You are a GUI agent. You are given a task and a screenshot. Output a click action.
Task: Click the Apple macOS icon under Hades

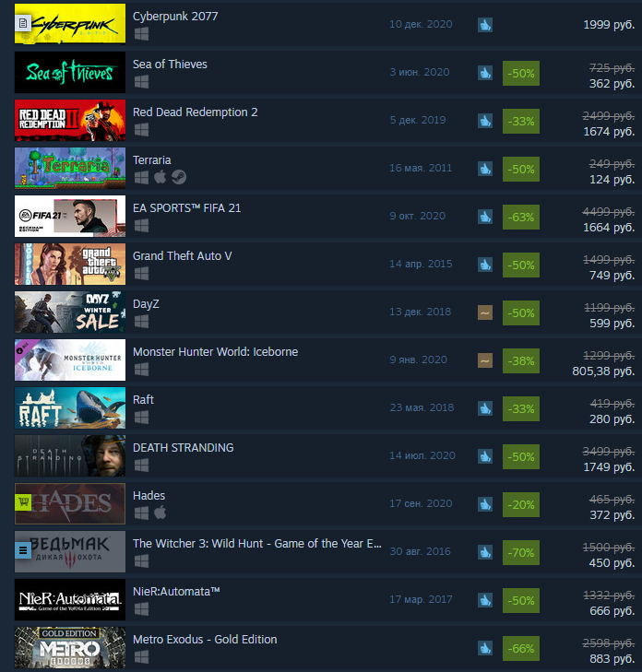point(160,513)
